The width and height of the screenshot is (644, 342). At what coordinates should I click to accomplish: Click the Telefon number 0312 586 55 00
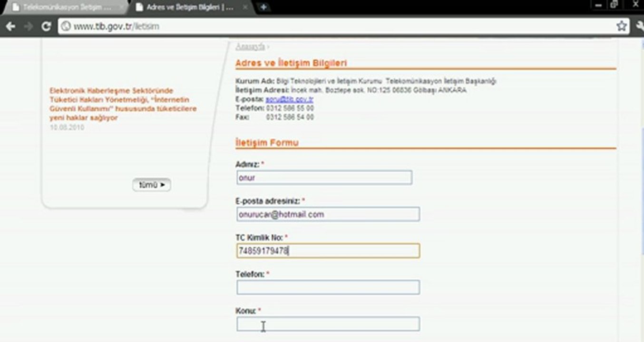click(290, 108)
